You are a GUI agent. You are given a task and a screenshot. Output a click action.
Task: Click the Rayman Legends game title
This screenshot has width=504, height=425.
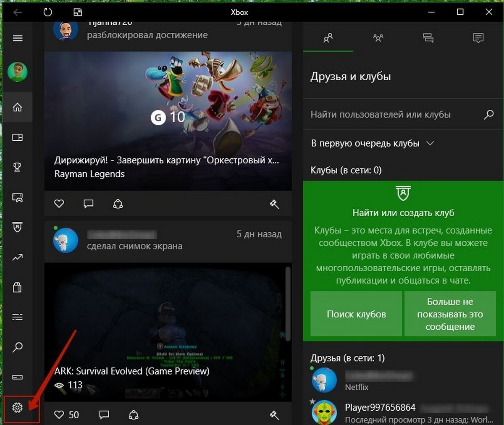coord(89,174)
